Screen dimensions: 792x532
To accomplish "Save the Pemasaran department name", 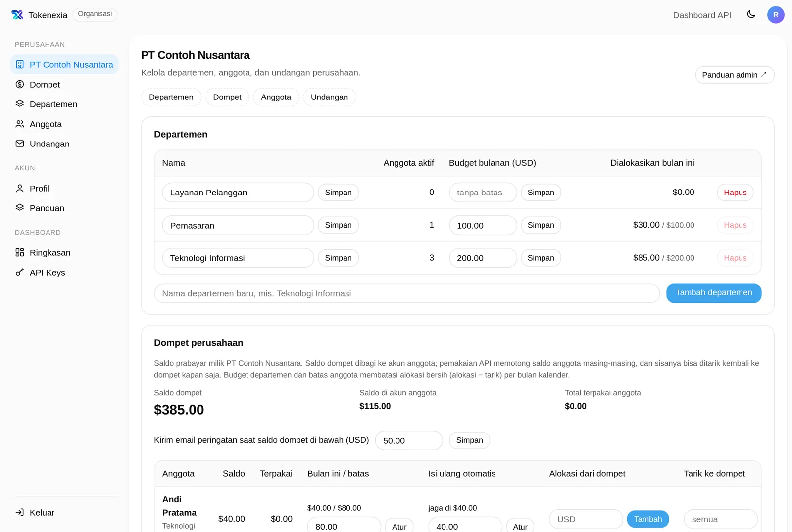I will [339, 225].
